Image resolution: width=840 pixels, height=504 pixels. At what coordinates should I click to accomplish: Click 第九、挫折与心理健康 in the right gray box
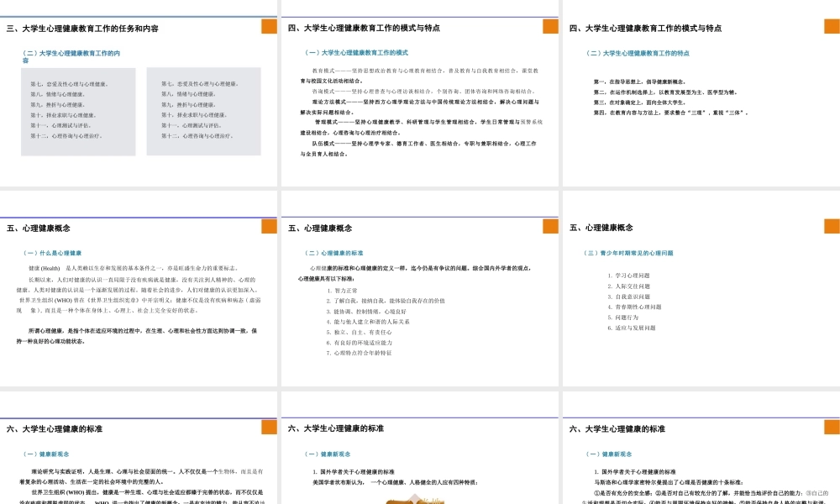coord(188,105)
